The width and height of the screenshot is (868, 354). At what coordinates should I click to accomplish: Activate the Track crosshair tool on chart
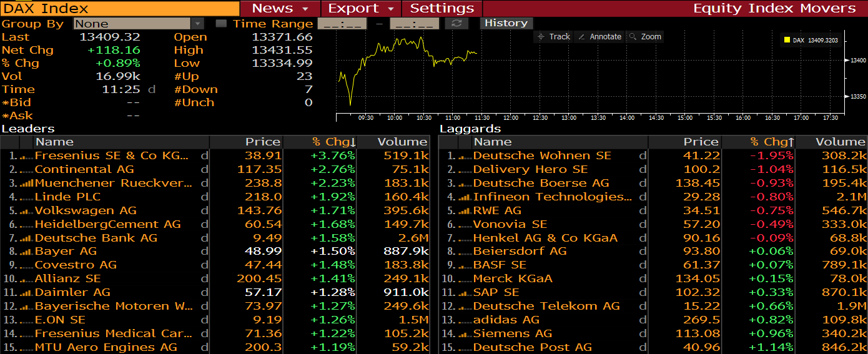(554, 37)
